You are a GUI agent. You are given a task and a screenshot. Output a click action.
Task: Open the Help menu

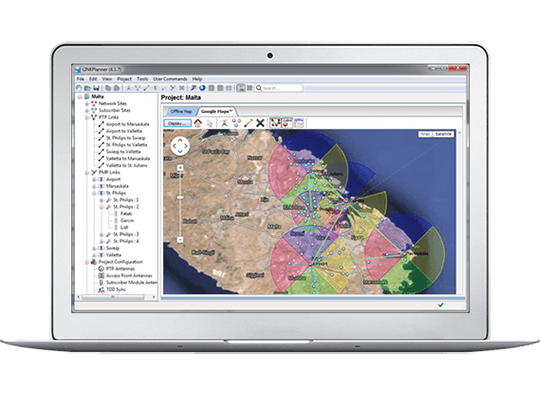197,79
